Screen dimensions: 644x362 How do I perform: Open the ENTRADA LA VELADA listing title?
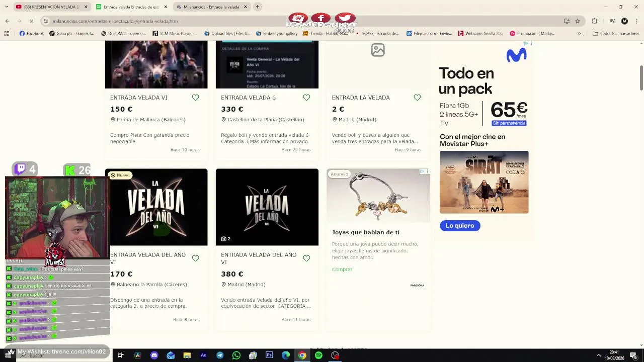[x=361, y=98]
